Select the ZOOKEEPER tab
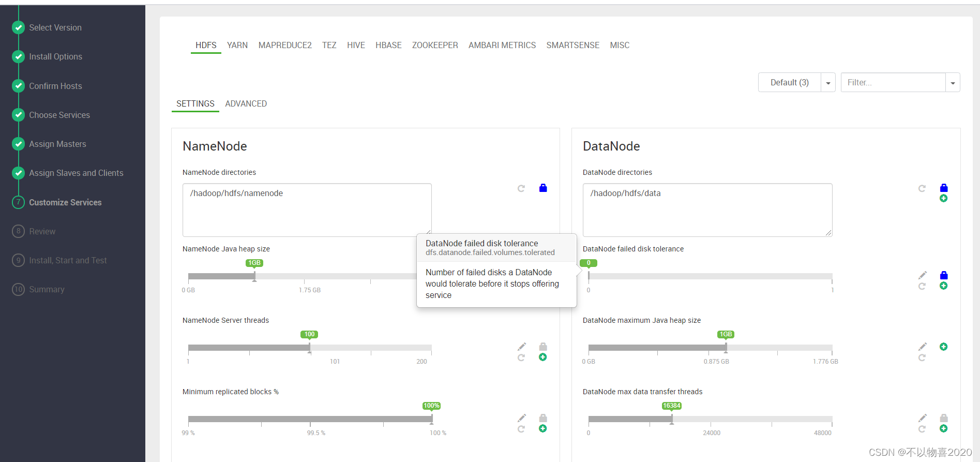 point(435,45)
